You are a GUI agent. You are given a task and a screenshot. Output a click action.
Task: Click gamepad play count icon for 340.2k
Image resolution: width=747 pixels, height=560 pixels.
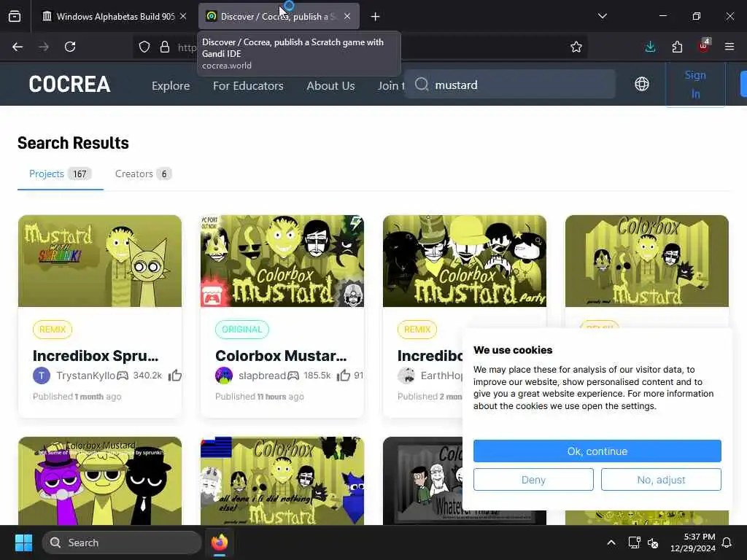(123, 376)
